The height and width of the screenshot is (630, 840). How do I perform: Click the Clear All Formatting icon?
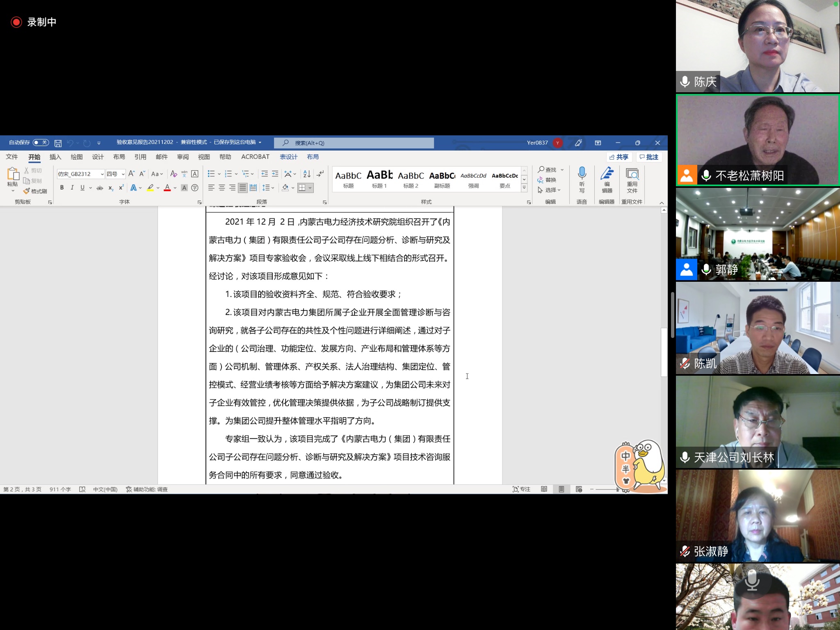pyautogui.click(x=173, y=174)
